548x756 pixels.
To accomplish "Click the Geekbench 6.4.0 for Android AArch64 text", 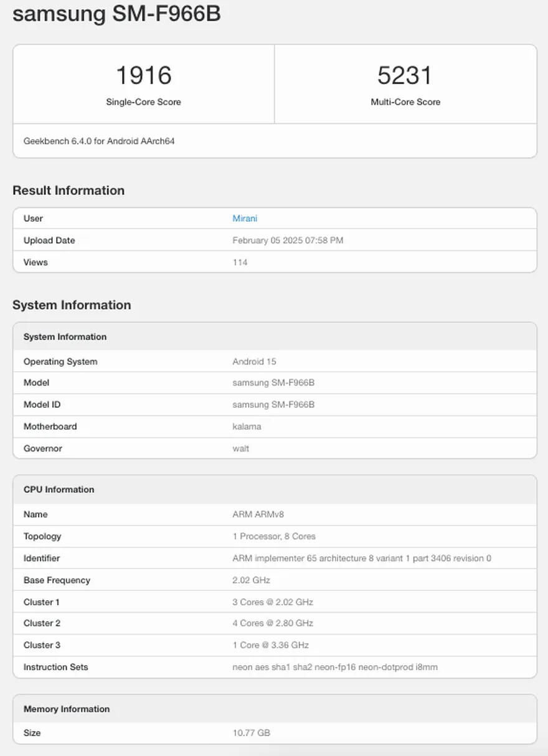I will (x=99, y=141).
